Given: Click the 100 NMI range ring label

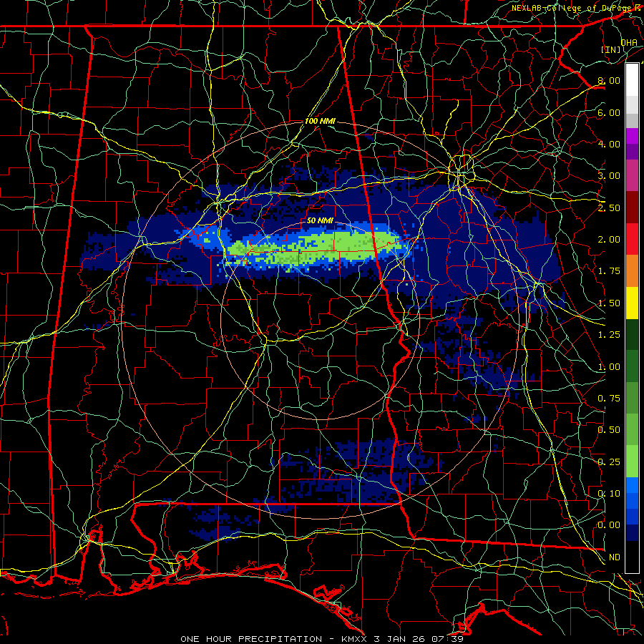Looking at the screenshot, I should [x=320, y=122].
